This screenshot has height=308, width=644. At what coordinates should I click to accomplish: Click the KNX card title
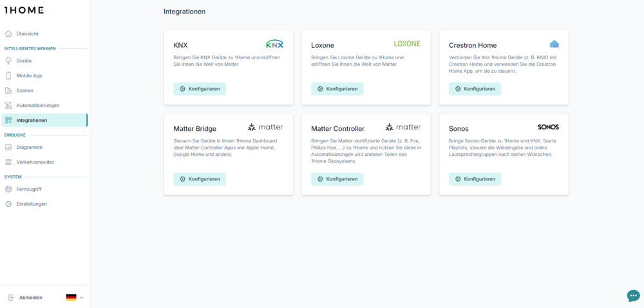[180, 45]
